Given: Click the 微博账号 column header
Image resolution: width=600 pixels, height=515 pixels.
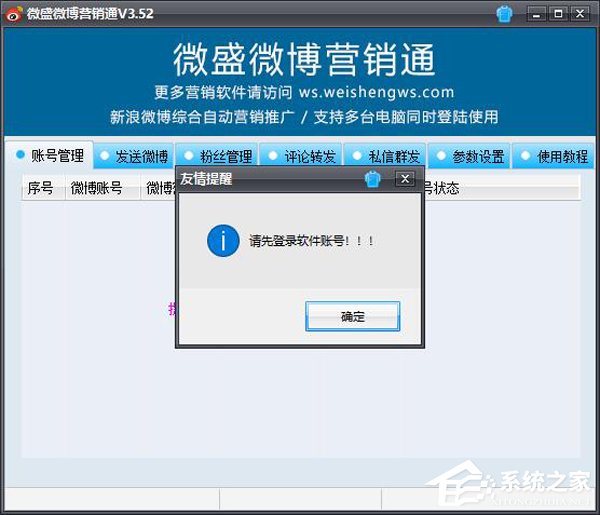Looking at the screenshot, I should pos(103,188).
